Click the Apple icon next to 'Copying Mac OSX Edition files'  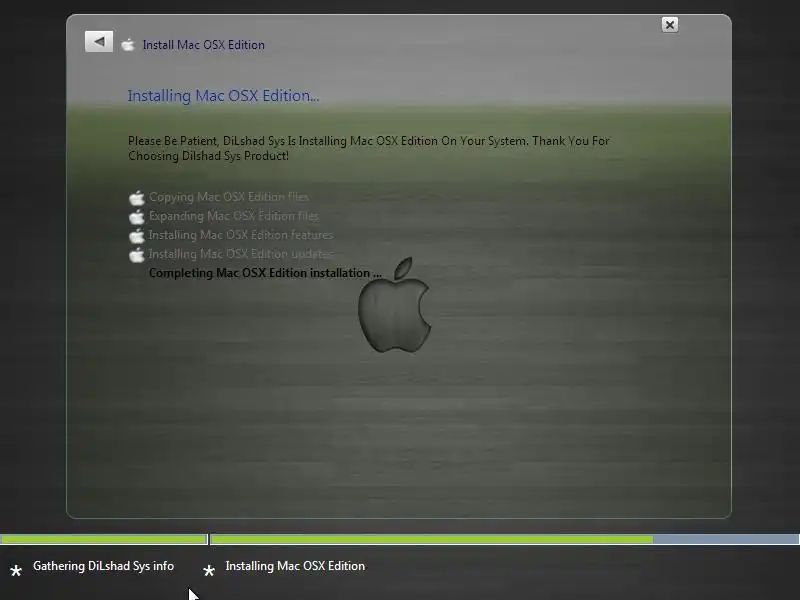pos(137,197)
